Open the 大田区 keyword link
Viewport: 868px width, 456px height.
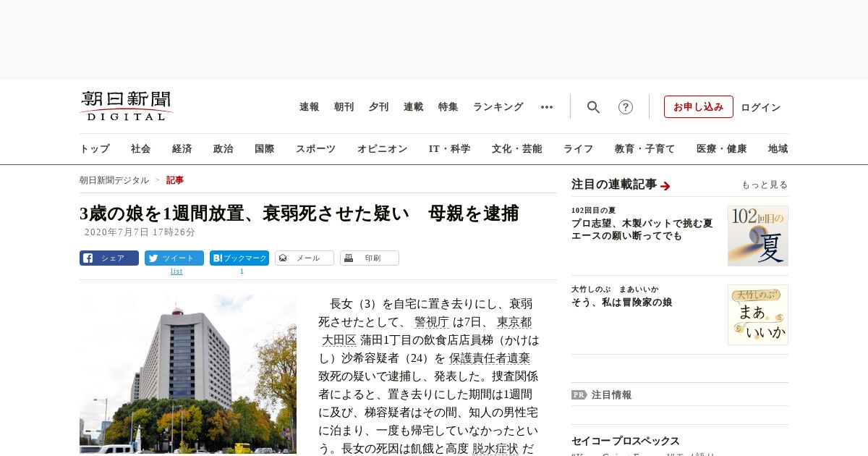click(x=339, y=340)
